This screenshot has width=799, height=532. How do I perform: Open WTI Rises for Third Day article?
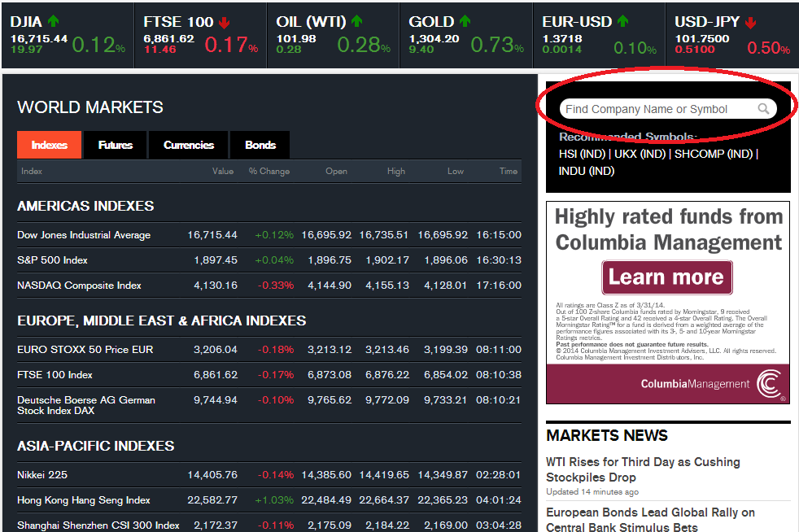click(643, 469)
